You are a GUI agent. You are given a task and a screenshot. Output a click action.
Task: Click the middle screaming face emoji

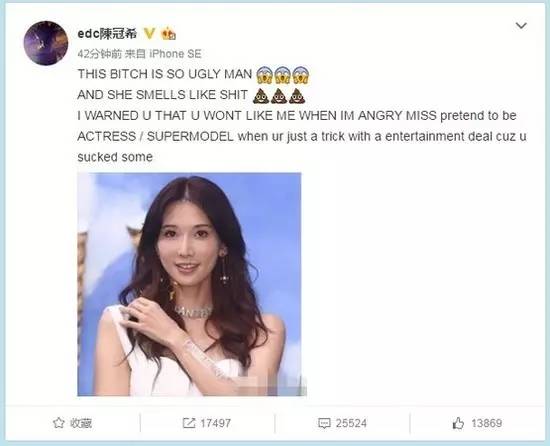pos(282,75)
